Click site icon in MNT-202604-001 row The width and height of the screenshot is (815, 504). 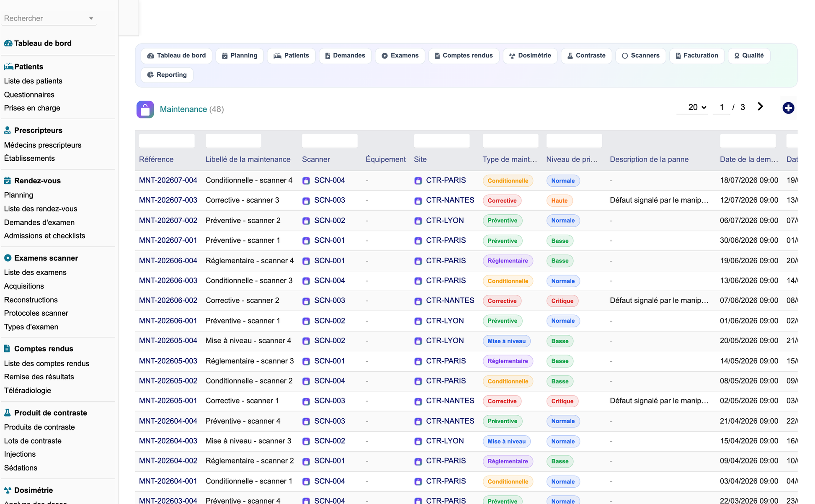418,482
